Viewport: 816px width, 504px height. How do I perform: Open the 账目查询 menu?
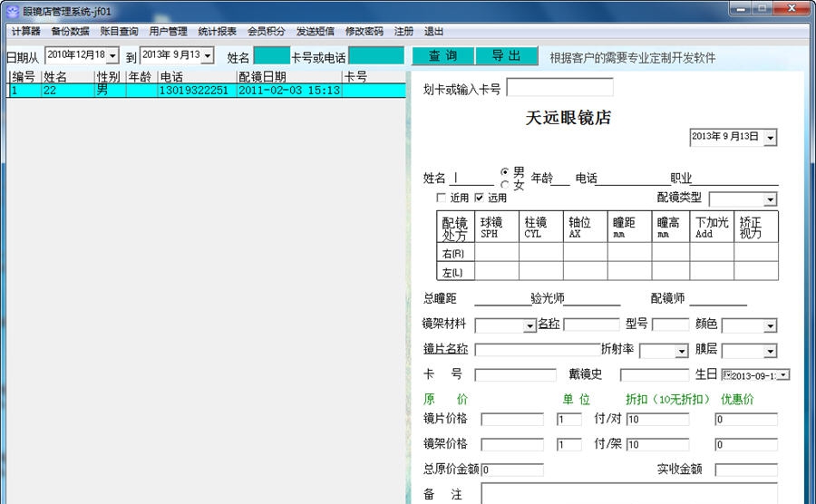pos(119,31)
